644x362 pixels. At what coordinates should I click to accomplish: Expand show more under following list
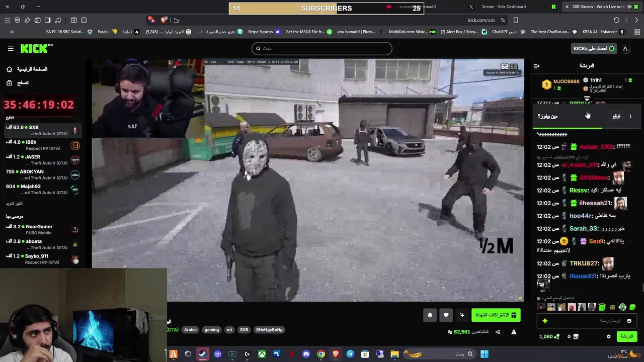(x=14, y=204)
